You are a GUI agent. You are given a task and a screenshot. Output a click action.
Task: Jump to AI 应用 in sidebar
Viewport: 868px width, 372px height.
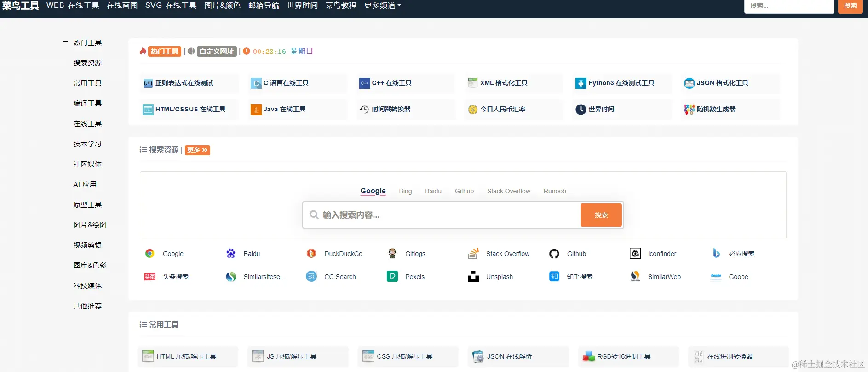[x=85, y=184]
